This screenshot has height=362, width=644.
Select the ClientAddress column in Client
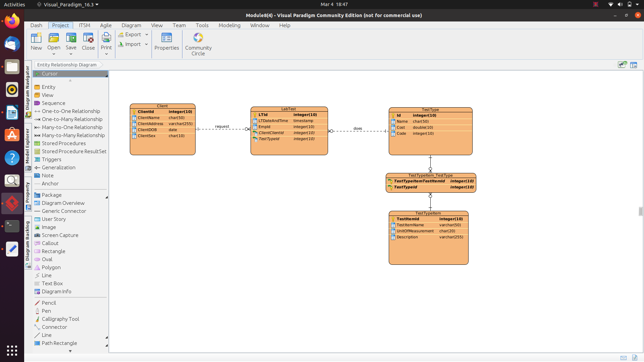162,124
